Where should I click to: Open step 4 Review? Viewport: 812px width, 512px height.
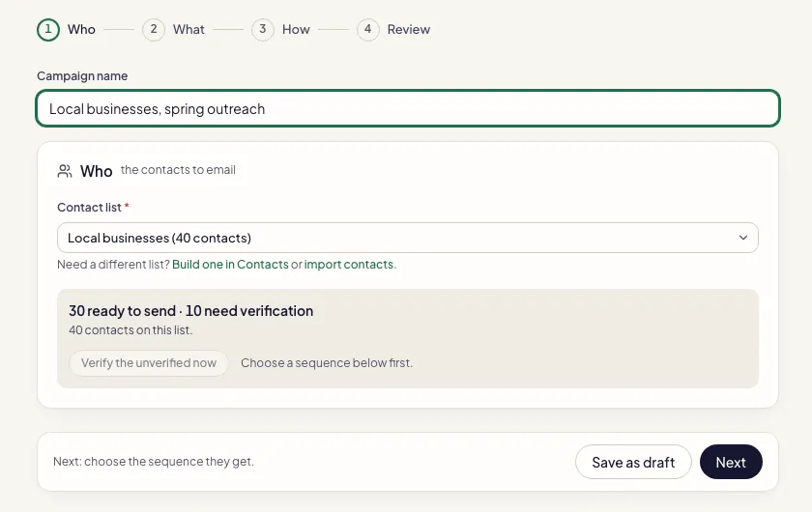coord(393,30)
